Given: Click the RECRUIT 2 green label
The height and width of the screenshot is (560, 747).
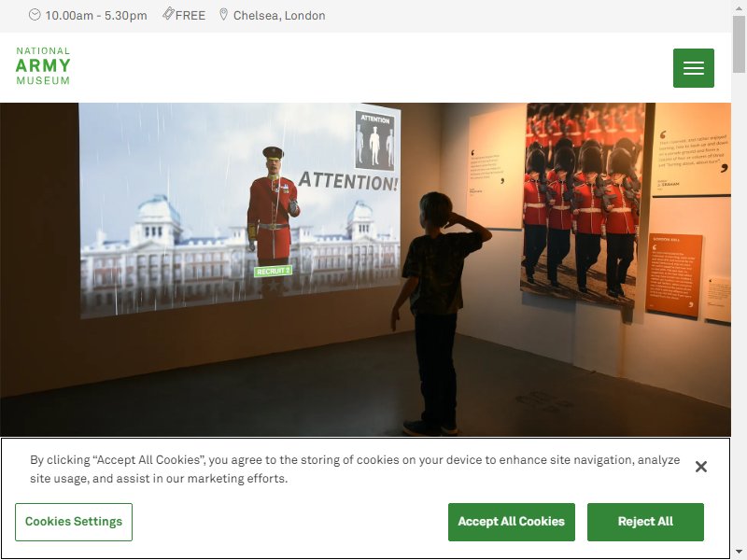Looking at the screenshot, I should pos(273,271).
